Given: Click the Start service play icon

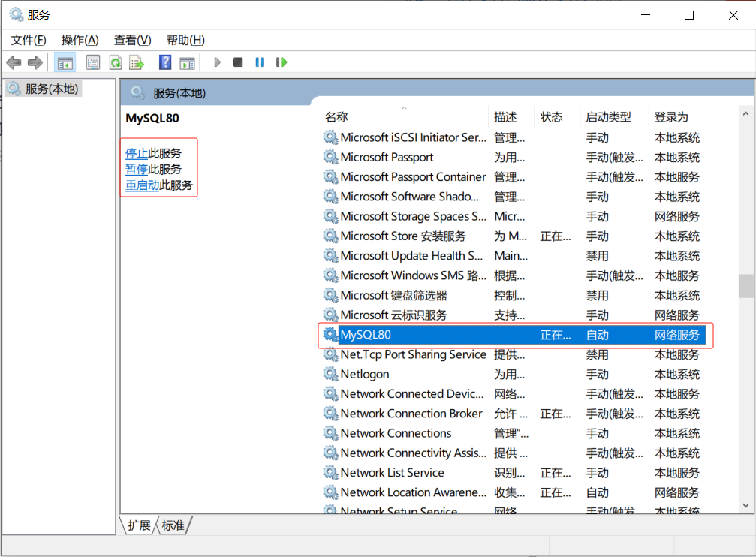Looking at the screenshot, I should tap(217, 62).
